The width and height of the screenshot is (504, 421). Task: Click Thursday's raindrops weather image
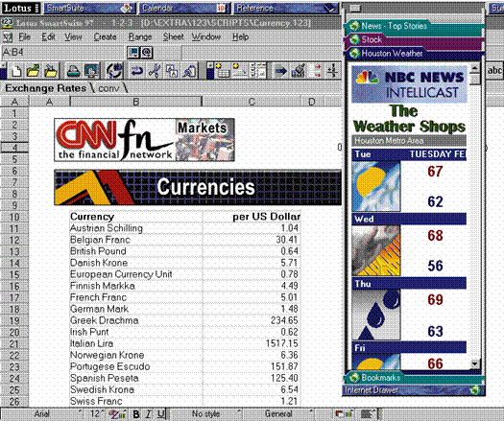coord(376,315)
